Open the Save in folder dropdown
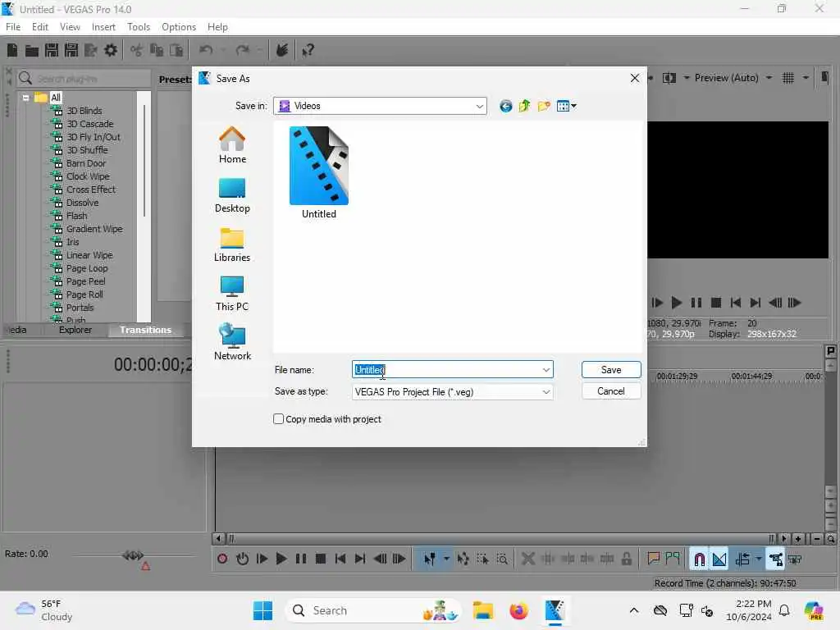Image resolution: width=840 pixels, height=630 pixels. (479, 106)
